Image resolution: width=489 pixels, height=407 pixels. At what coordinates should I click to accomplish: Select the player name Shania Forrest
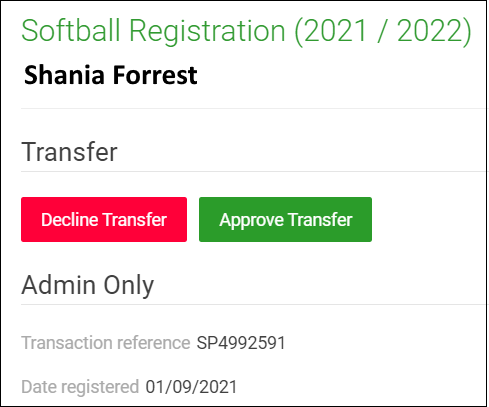pyautogui.click(x=111, y=75)
